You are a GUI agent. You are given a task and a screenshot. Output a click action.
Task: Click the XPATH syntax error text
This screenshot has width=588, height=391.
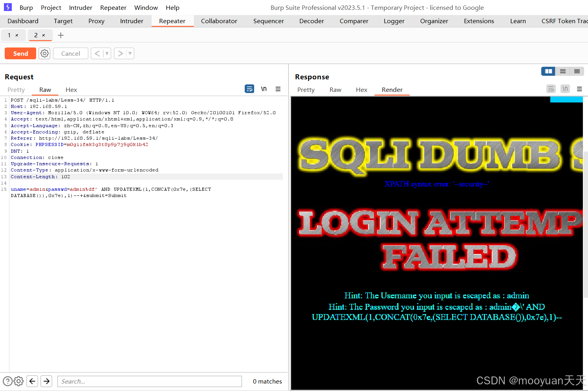pos(437,184)
